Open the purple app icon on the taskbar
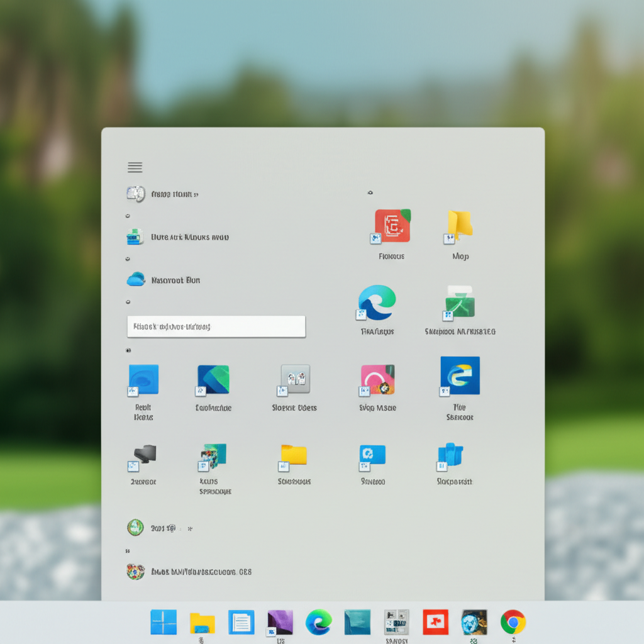Screen dimensions: 644x644 coord(280,622)
